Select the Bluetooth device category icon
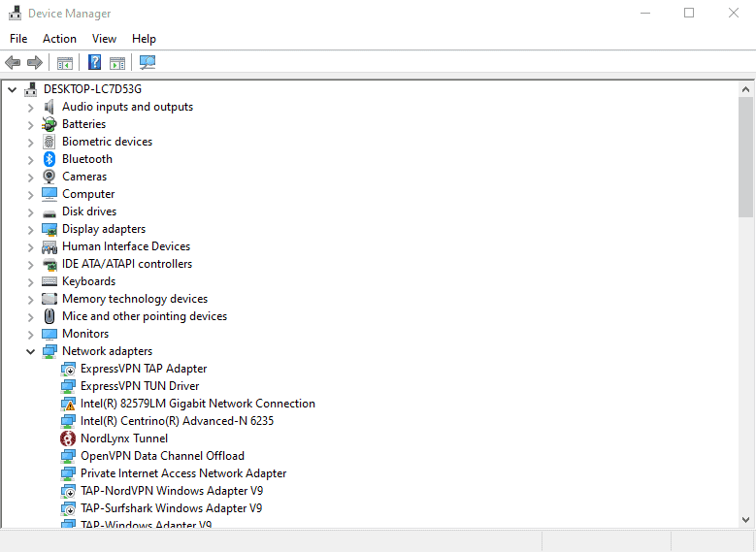The image size is (756, 552). (49, 159)
